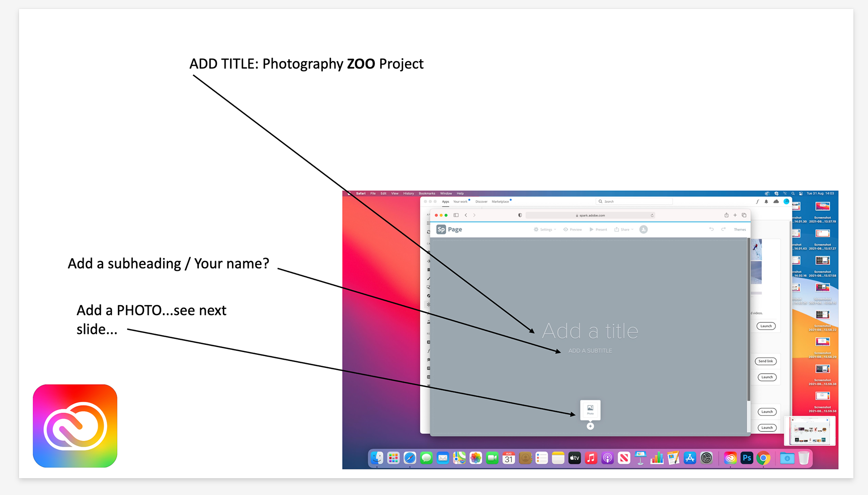Click the invite collaborator avatar icon
Viewport: 868px width, 495px height.
[x=644, y=230]
